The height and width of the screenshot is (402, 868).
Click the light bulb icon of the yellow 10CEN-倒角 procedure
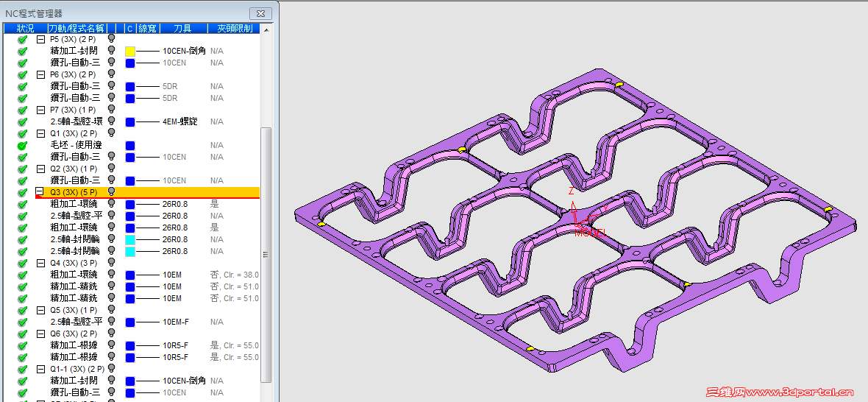(111, 50)
